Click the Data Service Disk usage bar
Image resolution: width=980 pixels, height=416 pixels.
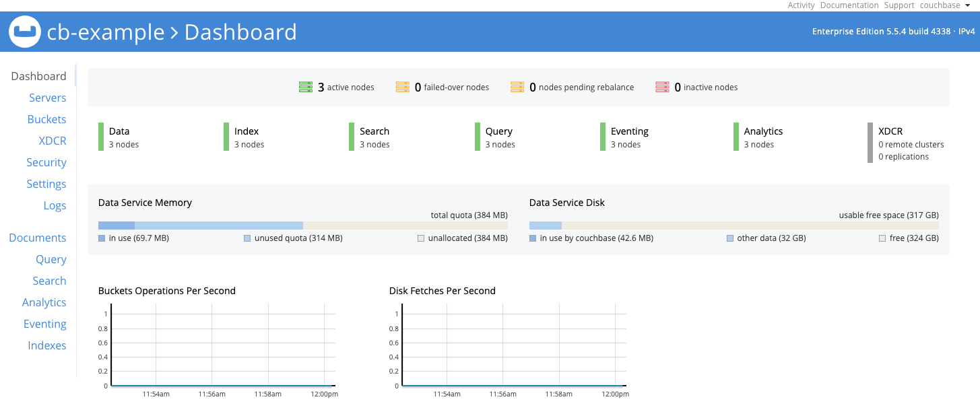tap(734, 226)
